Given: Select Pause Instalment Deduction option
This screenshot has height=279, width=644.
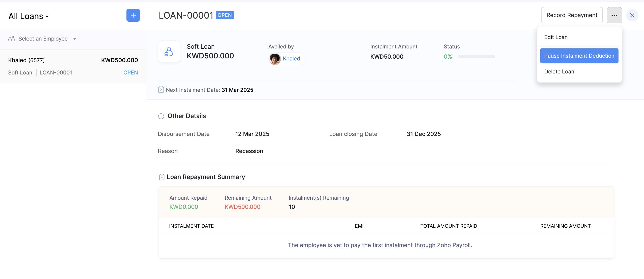Looking at the screenshot, I should 579,56.
